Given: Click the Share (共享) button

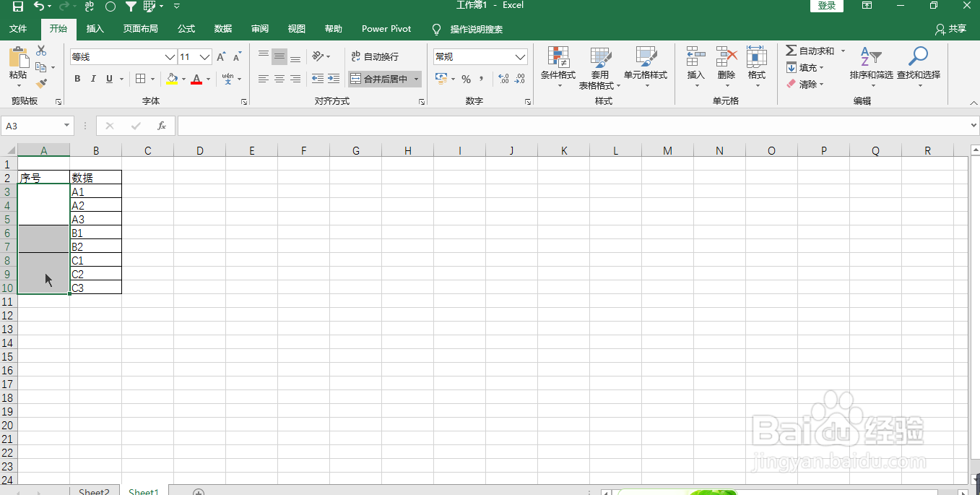Looking at the screenshot, I should [950, 29].
